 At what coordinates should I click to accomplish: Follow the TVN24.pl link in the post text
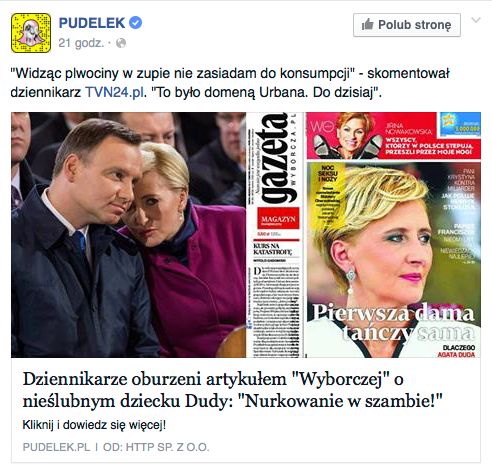115,92
